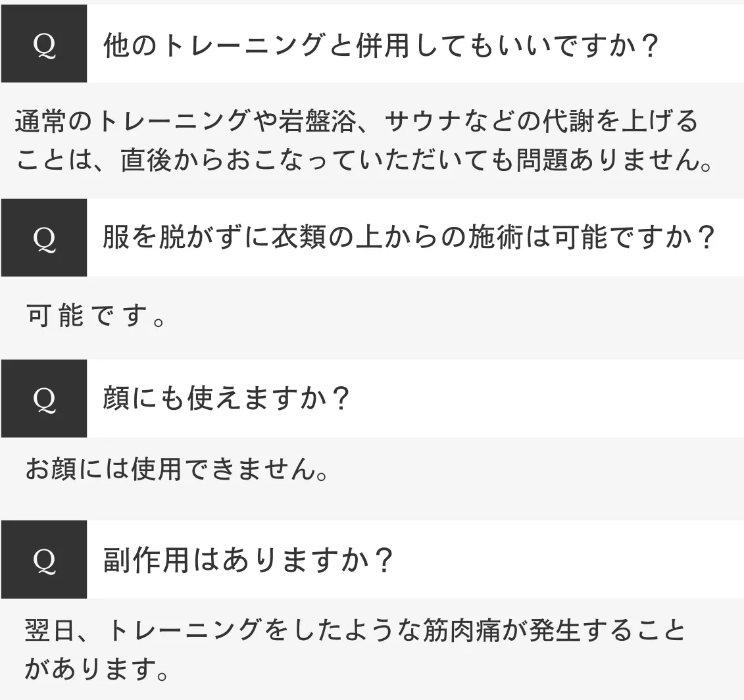Viewport: 744px width, 700px height.
Task: Click the answer お顔には使用できません。
Action: (x=176, y=469)
